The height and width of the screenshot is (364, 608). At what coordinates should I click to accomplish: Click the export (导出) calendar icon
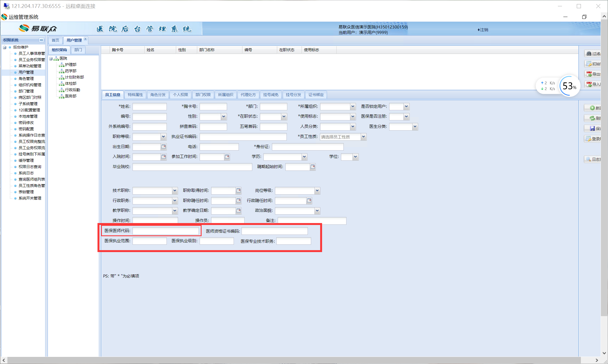[x=589, y=74]
